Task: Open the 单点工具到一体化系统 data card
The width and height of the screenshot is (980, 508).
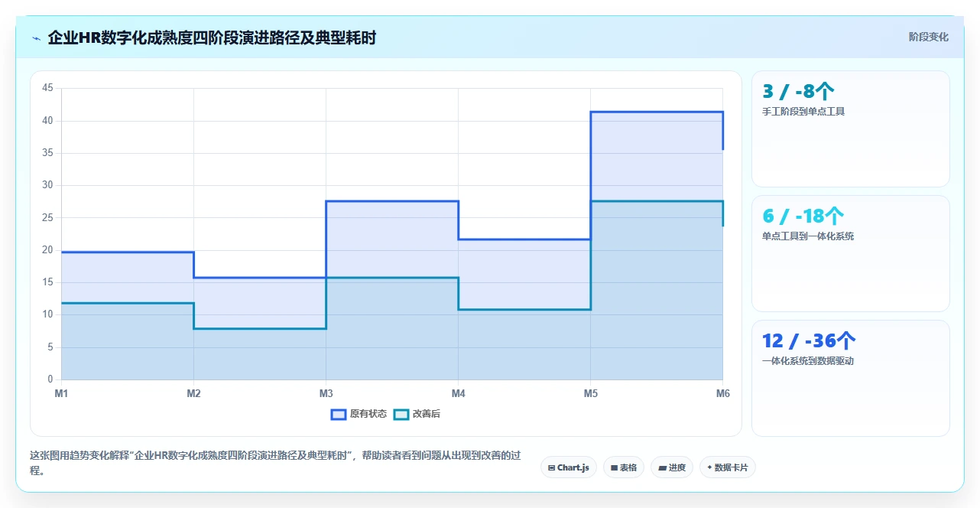Action: pos(851,254)
